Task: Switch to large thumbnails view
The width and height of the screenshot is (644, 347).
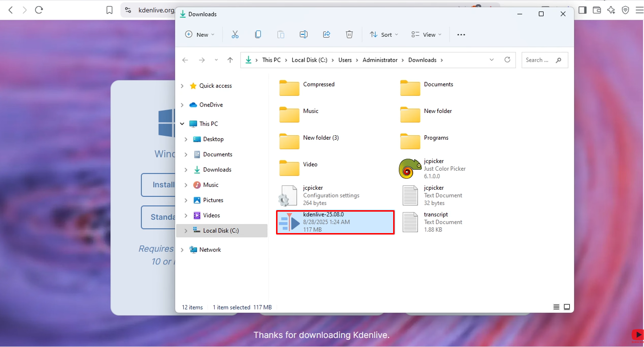Action: click(x=567, y=307)
